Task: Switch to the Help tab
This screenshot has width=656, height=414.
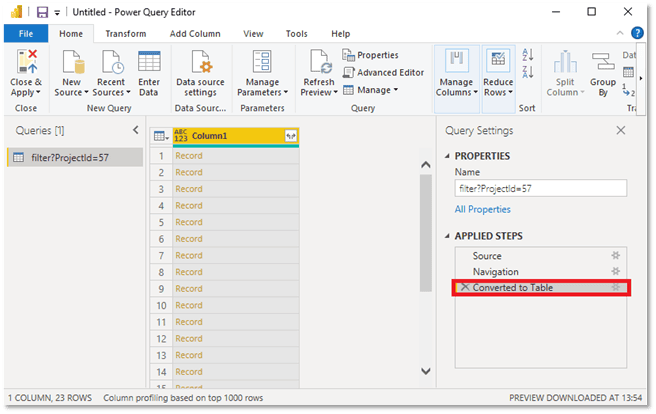Action: point(341,33)
